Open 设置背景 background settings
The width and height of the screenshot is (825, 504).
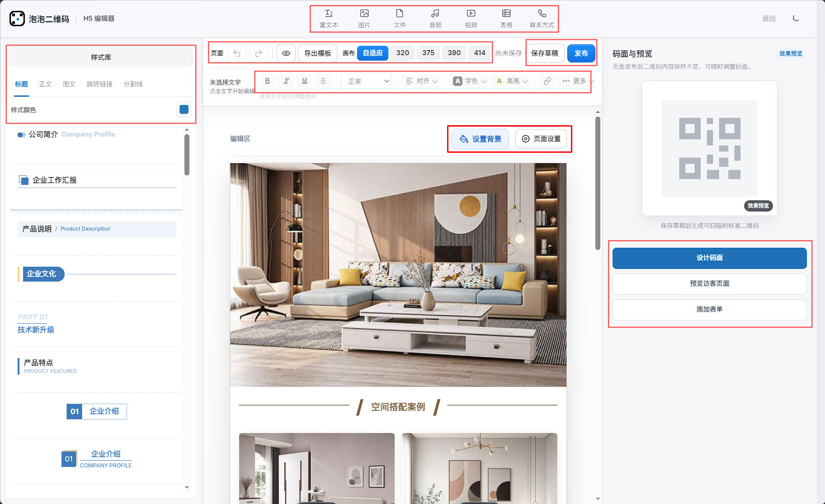[x=480, y=139]
